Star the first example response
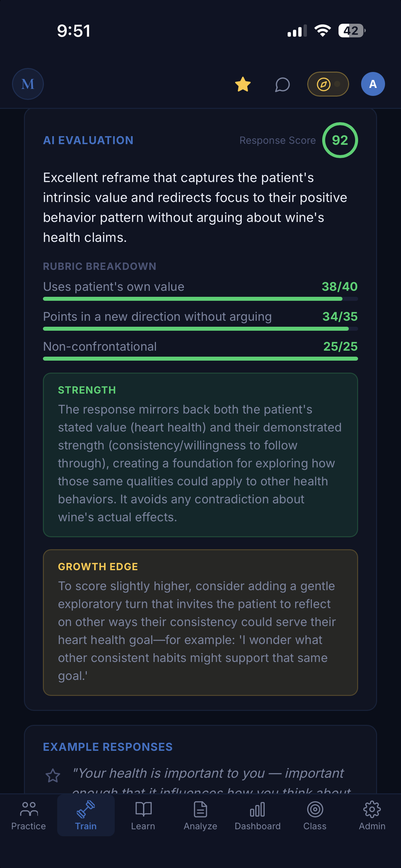This screenshot has height=868, width=401. pos(53,775)
